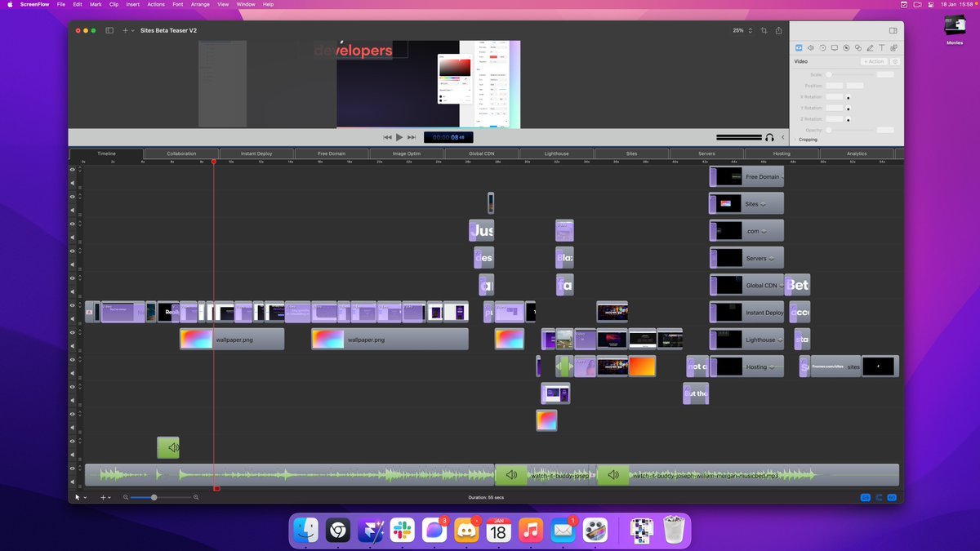Open the Audio properties inspector tab
This screenshot has width=980, height=551.
click(810, 48)
